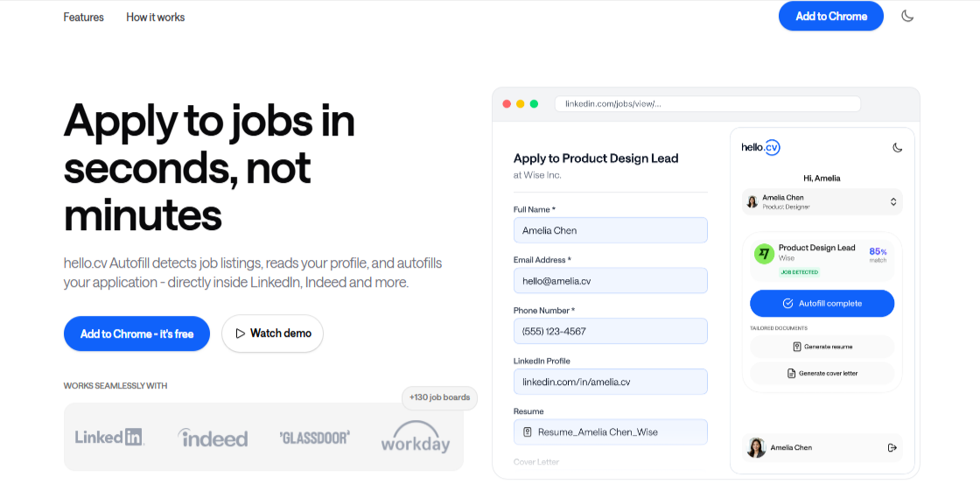980x484 pixels.
Task: Click the LinkedIn logo
Action: [x=109, y=437]
